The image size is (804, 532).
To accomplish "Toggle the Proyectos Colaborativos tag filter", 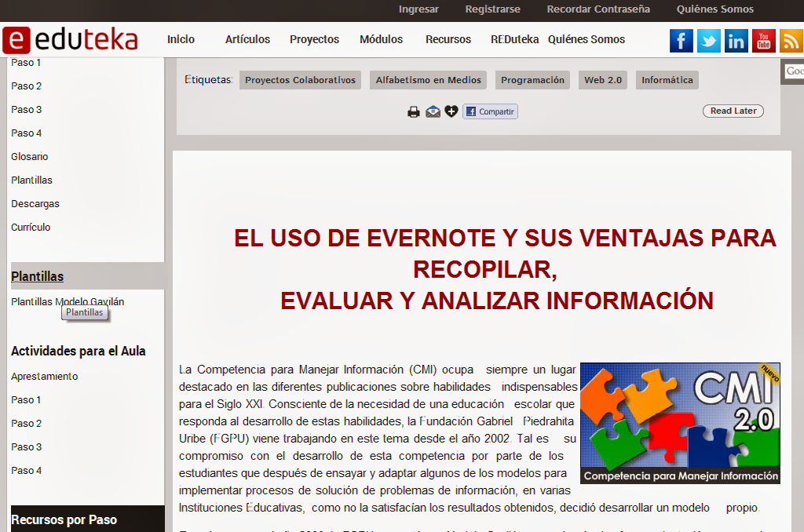I will pyautogui.click(x=300, y=79).
